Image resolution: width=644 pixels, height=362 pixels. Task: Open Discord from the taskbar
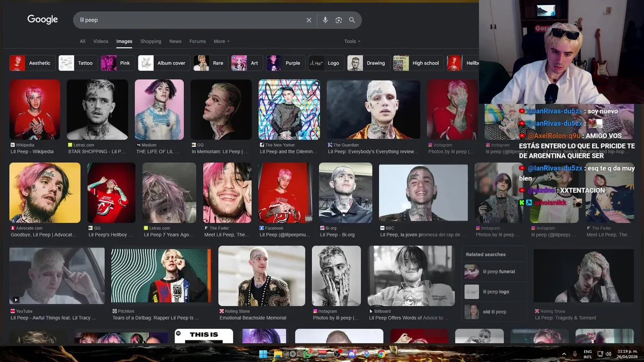pyautogui.click(x=352, y=354)
